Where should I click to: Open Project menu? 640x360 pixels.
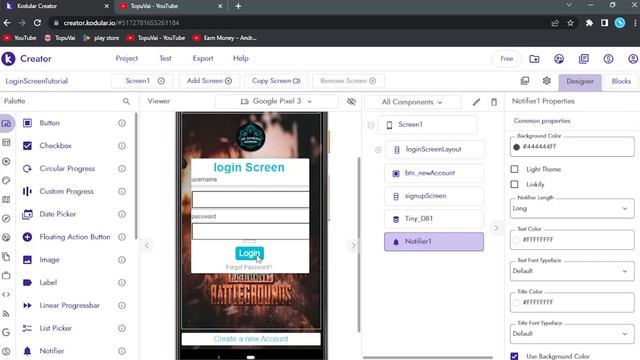127,58
